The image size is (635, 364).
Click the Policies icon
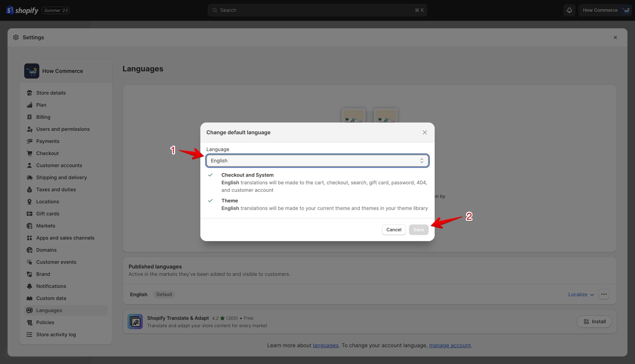30,322
